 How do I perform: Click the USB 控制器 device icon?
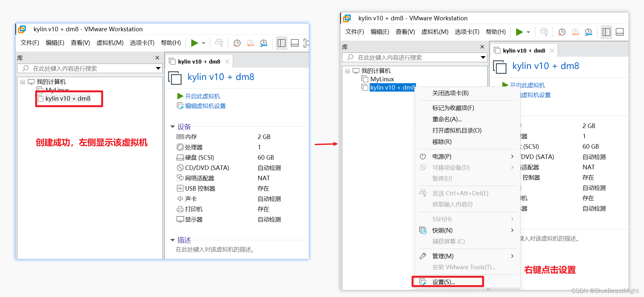click(x=180, y=188)
